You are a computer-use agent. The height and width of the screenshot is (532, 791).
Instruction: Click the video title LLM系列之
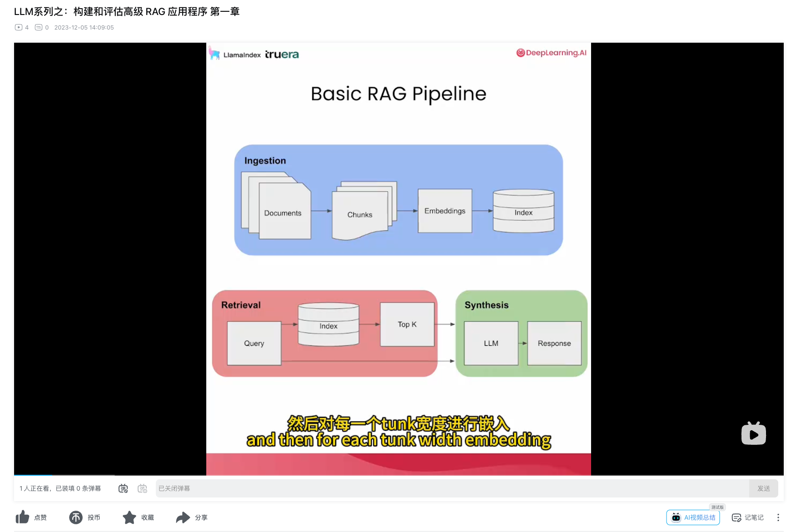click(127, 11)
